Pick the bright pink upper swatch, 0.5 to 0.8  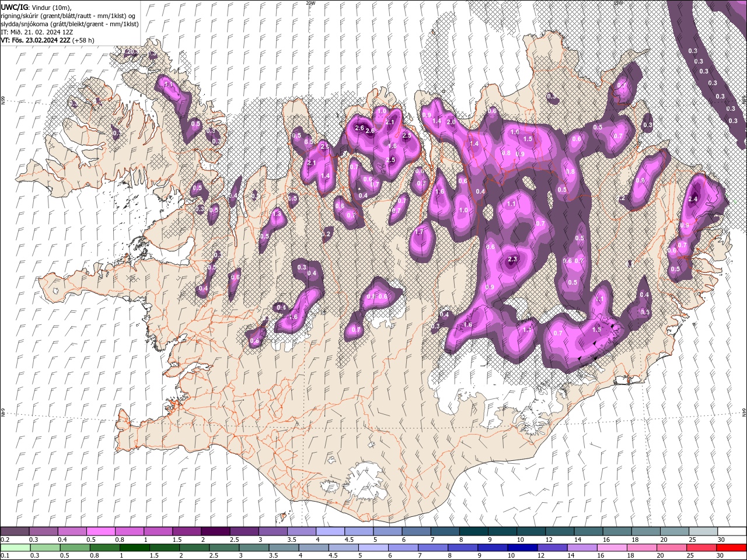(x=100, y=531)
